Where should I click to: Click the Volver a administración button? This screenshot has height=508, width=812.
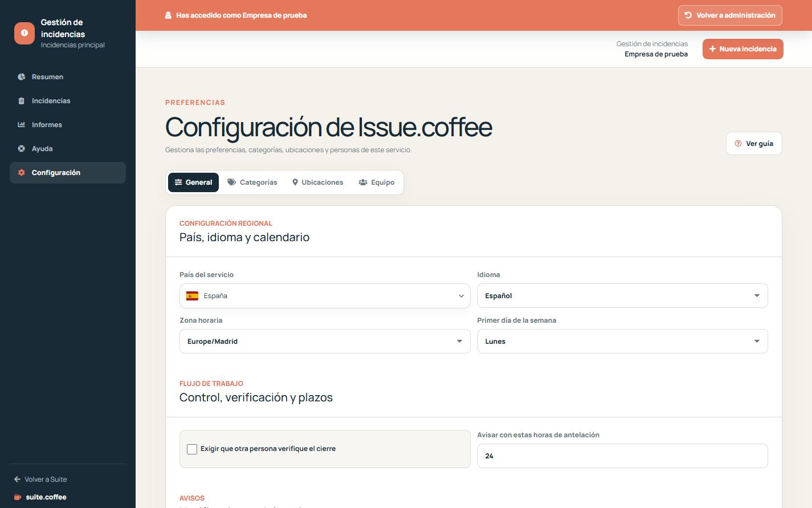point(730,15)
